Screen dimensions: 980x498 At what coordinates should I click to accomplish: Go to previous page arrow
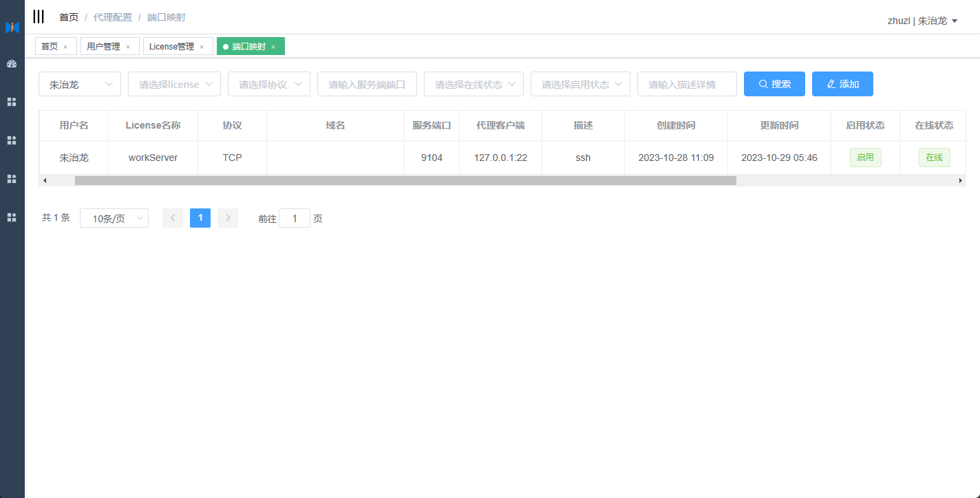(x=173, y=218)
